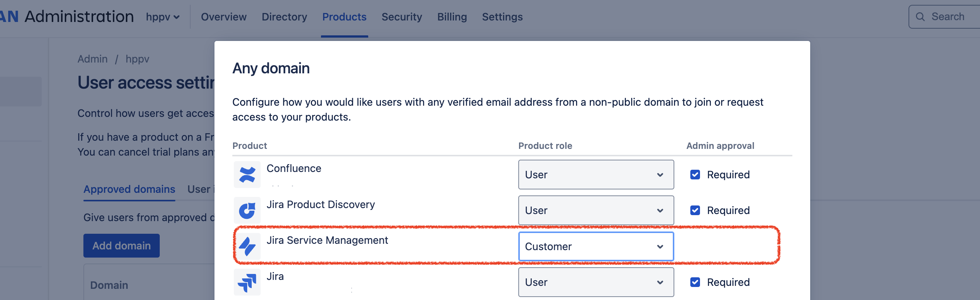Click the Add domain button
Viewport: 980px width, 300px height.
121,246
